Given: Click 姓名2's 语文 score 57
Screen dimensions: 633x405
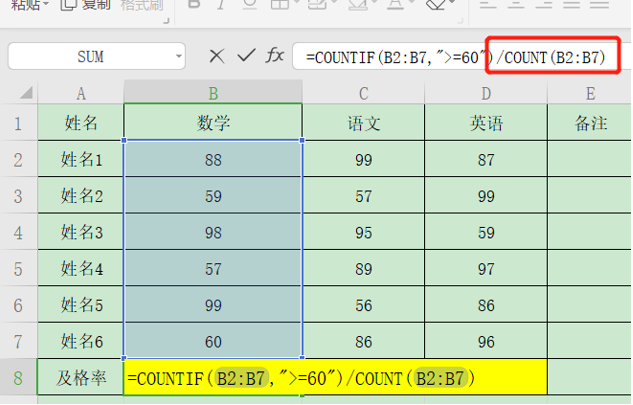Looking at the screenshot, I should [364, 195].
